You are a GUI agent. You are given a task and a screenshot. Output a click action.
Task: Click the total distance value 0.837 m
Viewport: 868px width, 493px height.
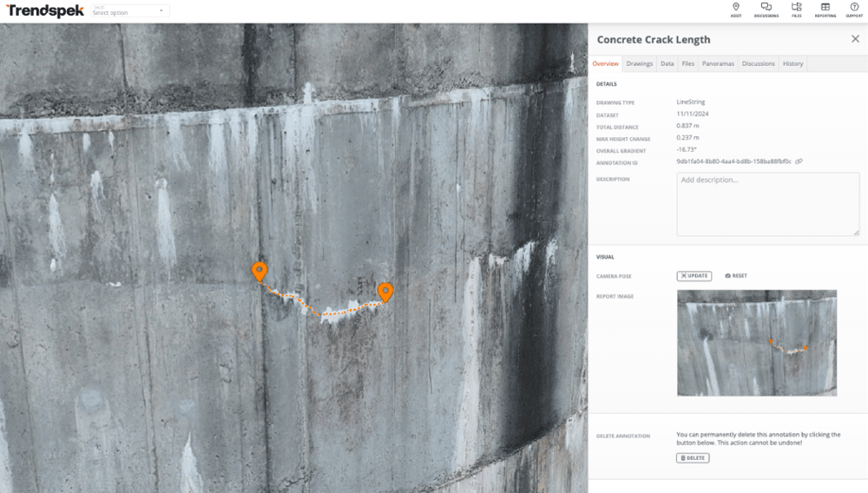point(687,126)
